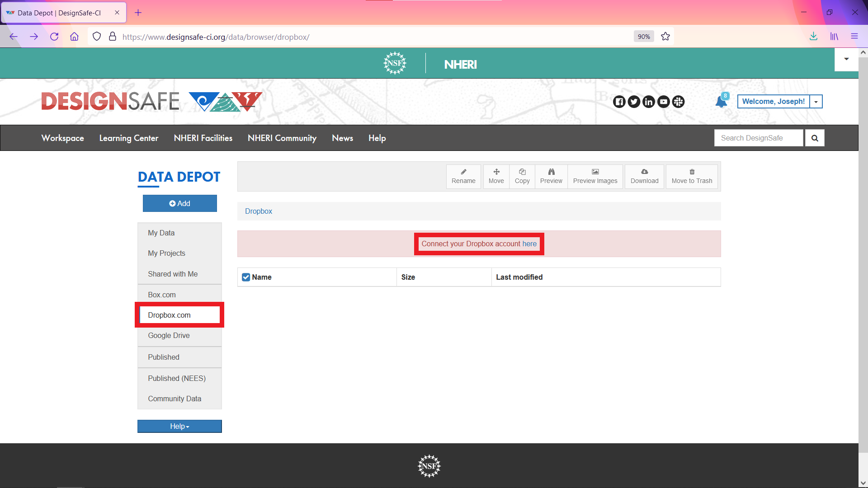Click the Welcome, Joseph! button
Screen dimensions: 868x488
click(774, 102)
